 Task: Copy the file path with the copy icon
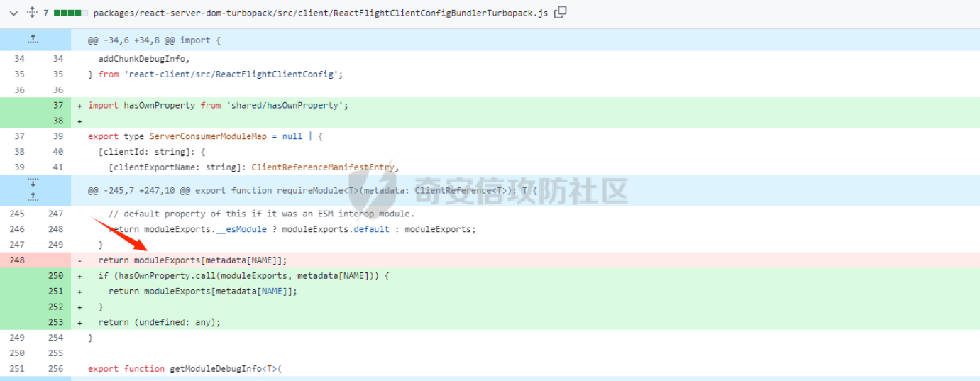(x=560, y=12)
